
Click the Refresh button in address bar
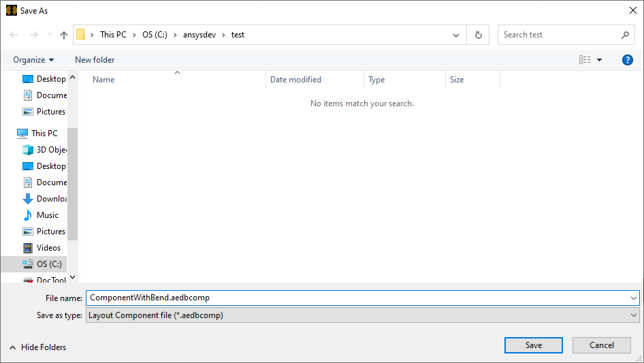479,35
